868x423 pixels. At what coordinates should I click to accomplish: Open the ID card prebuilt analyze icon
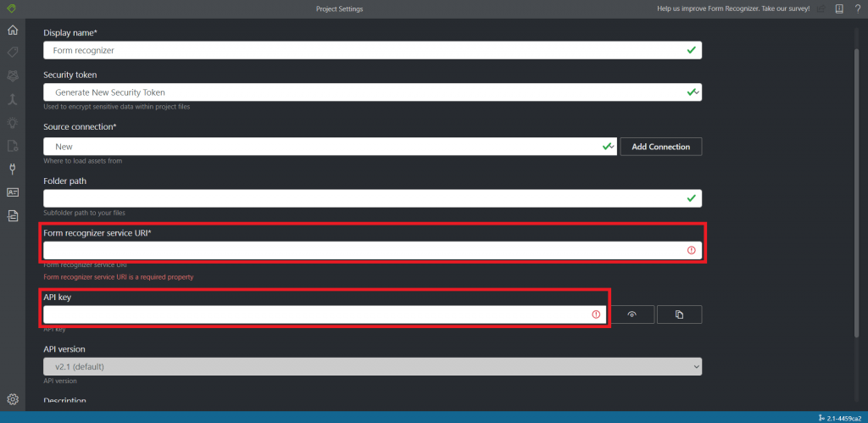[13, 192]
